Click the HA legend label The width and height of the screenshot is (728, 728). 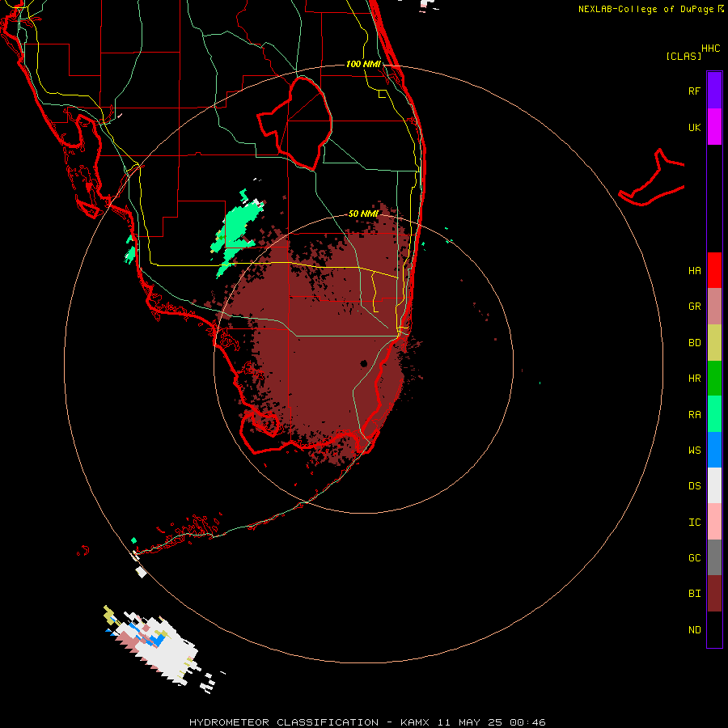694,271
